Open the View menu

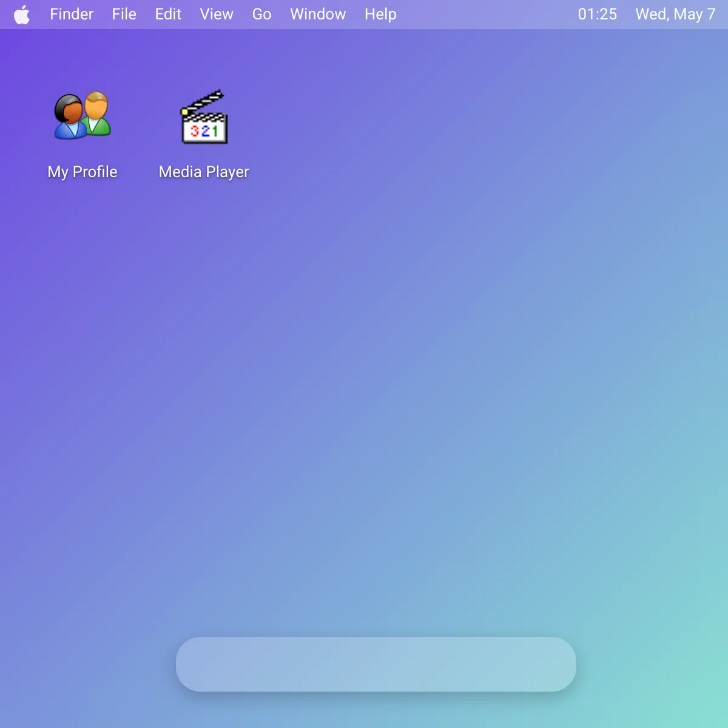point(217,15)
